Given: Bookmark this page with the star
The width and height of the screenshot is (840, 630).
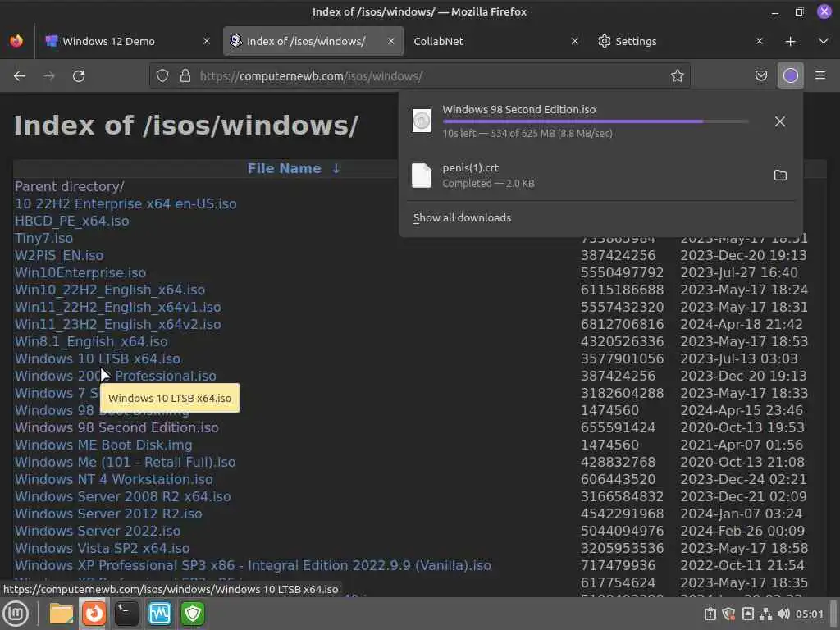Looking at the screenshot, I should coord(677,76).
